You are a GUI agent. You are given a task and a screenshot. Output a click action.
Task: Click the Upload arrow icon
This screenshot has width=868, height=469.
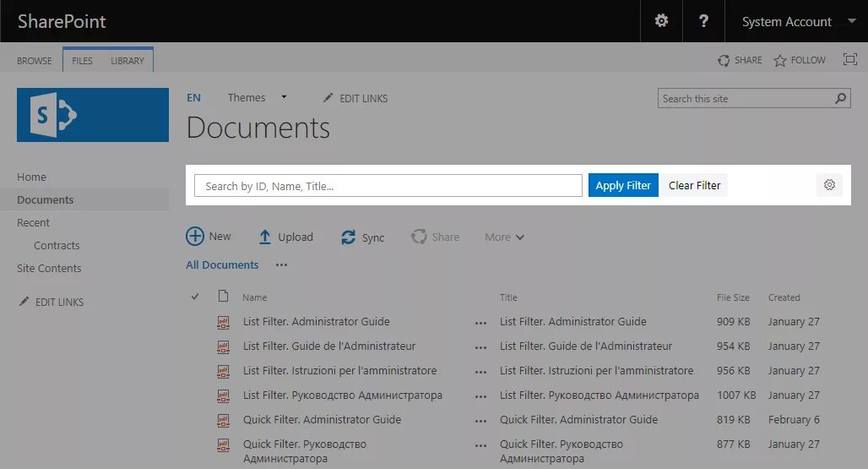click(265, 237)
